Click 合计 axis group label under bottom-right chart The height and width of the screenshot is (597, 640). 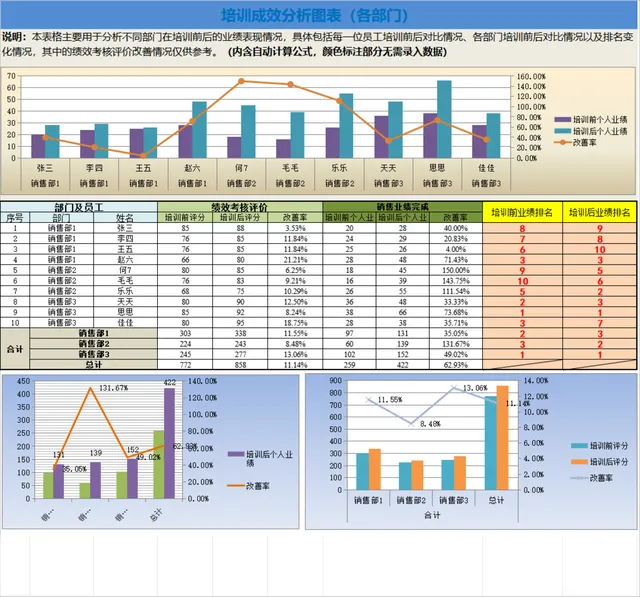pos(432,515)
